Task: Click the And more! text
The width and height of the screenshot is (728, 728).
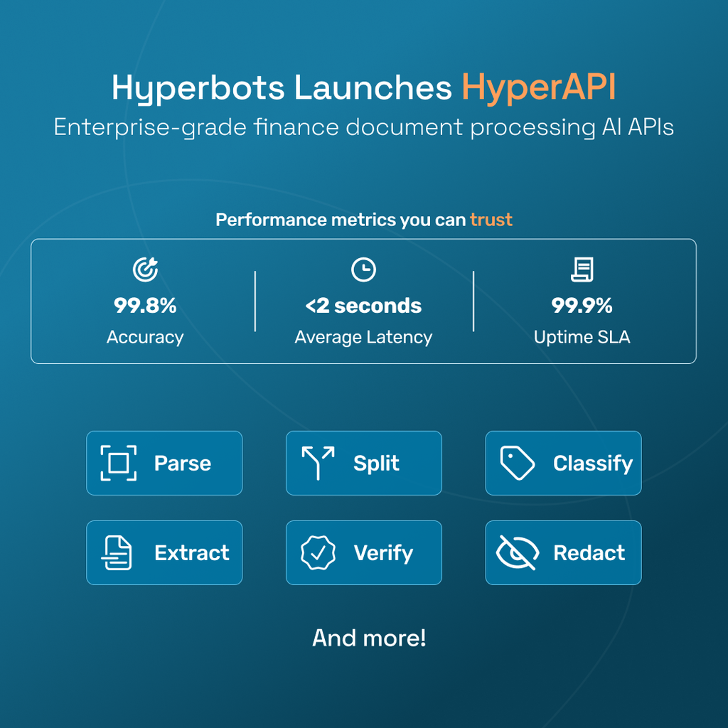Action: [369, 638]
